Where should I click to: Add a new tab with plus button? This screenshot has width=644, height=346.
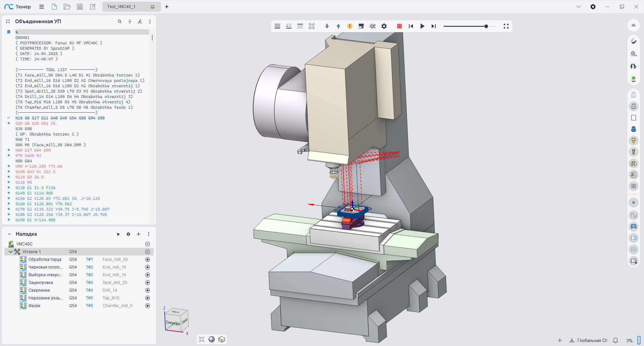click(167, 7)
